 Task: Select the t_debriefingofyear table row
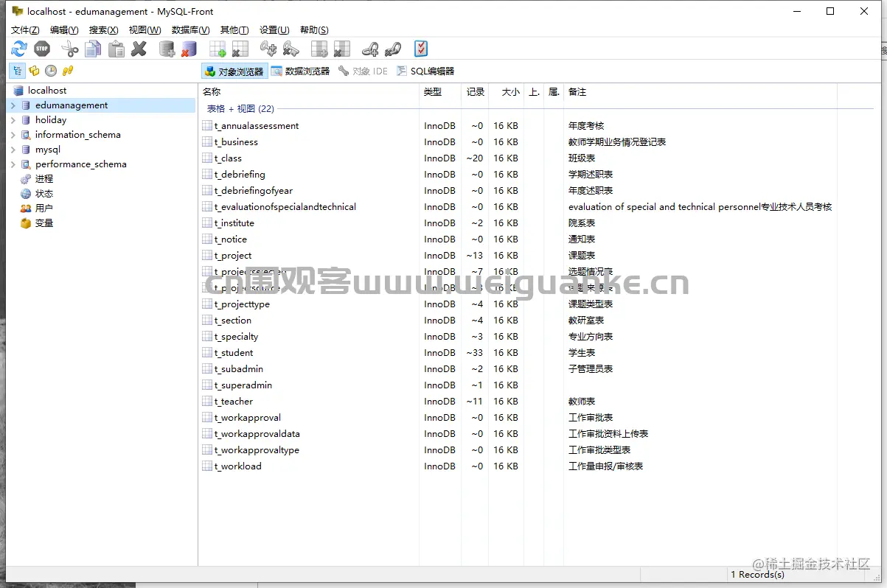pos(518,191)
